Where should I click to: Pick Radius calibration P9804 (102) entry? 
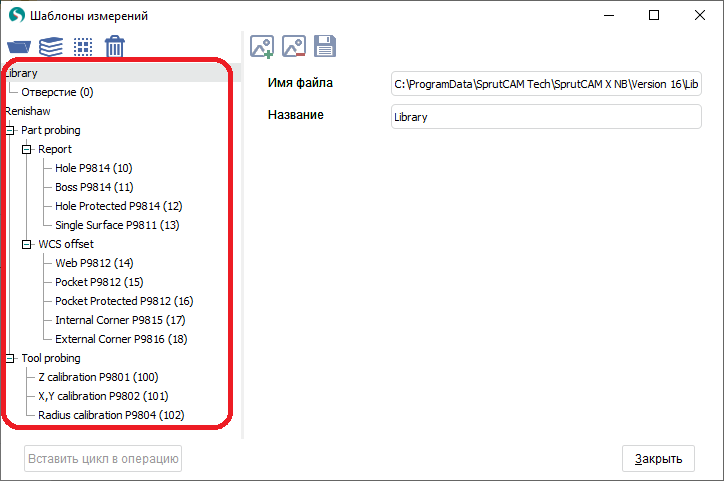pyautogui.click(x=111, y=415)
